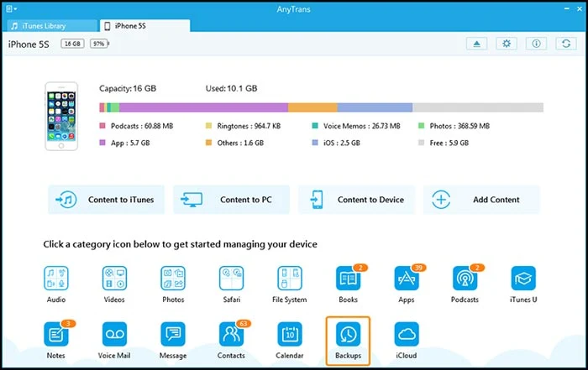Viewport: 588px width, 370px height.
Task: Click the device info icon
Action: [x=536, y=44]
